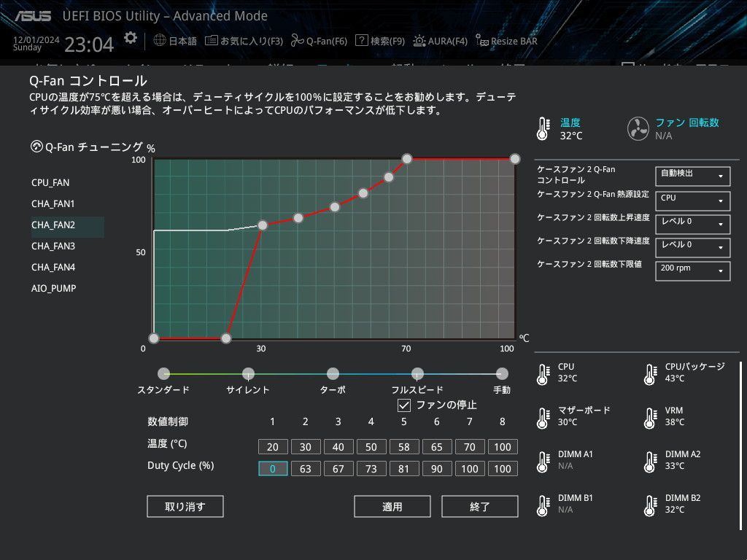Click fan curve end node at 100°C
The width and height of the screenshot is (747, 560).
coord(515,158)
